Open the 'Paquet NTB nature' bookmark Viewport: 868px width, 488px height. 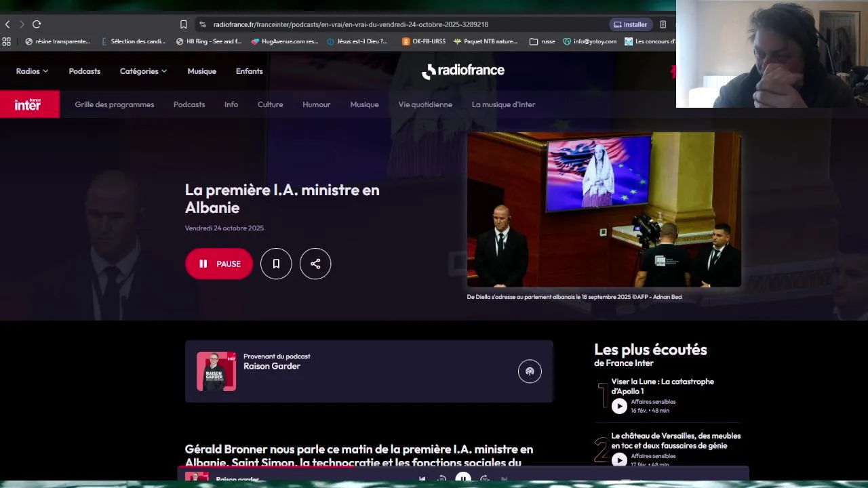486,41
